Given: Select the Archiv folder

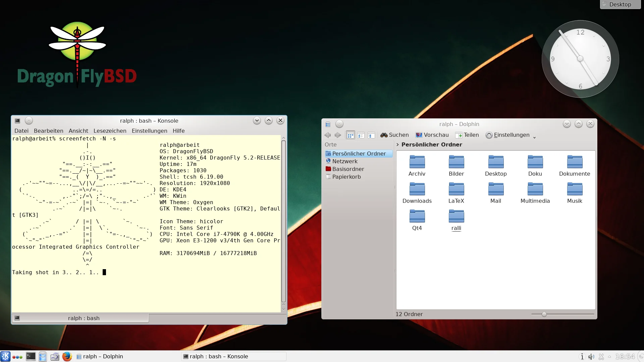Looking at the screenshot, I should tap(417, 166).
